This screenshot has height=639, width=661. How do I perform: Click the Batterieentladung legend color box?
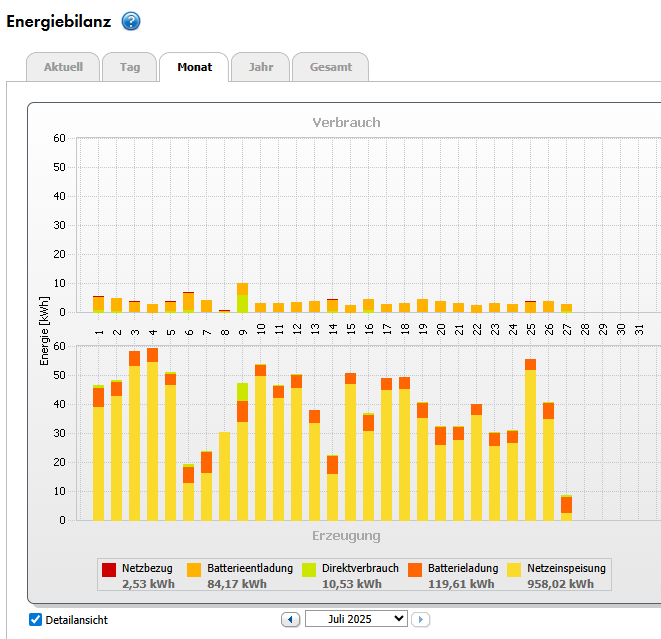point(194,570)
